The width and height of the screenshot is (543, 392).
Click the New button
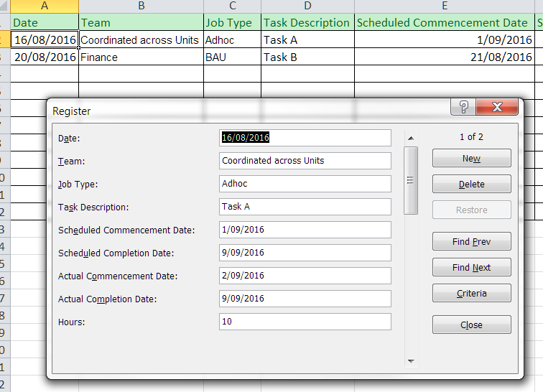[471, 159]
